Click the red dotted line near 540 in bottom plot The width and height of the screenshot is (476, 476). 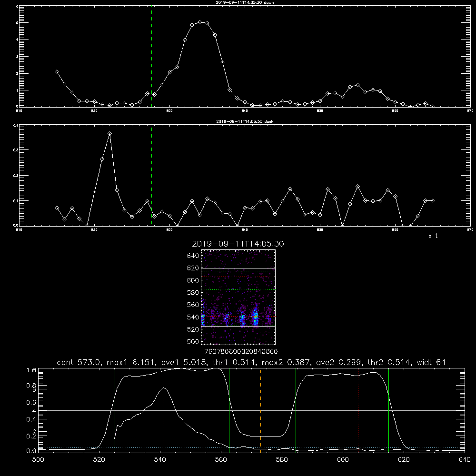pos(163,410)
